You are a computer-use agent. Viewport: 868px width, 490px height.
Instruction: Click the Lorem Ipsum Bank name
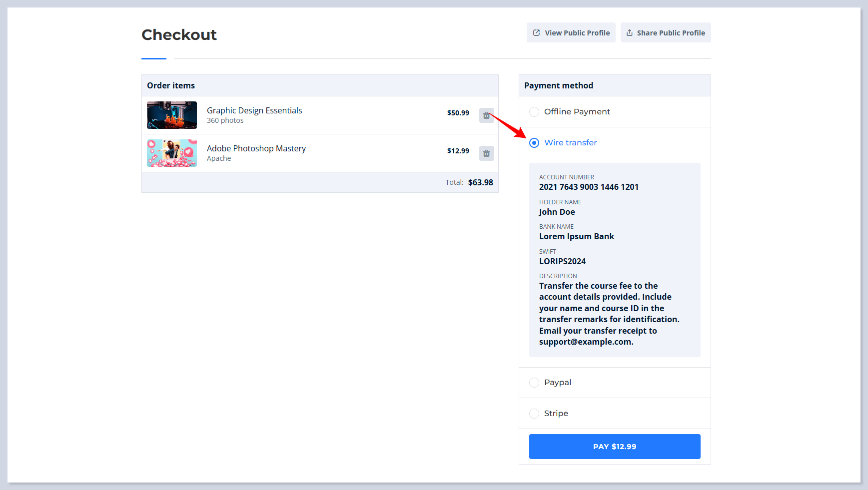coord(576,236)
